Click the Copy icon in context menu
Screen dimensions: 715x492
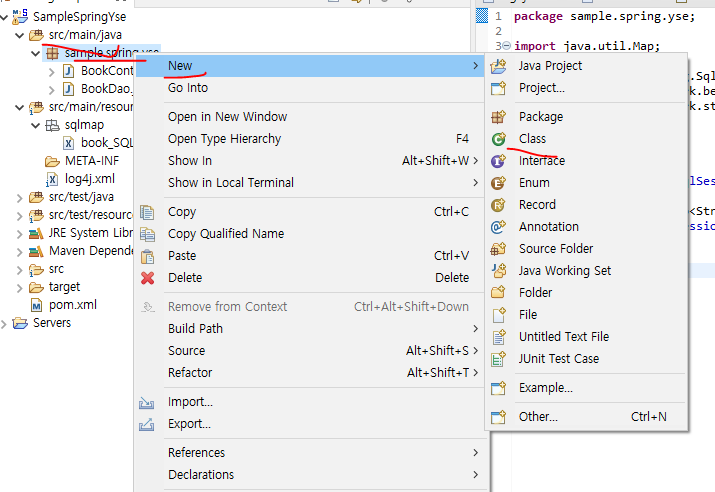coord(147,212)
